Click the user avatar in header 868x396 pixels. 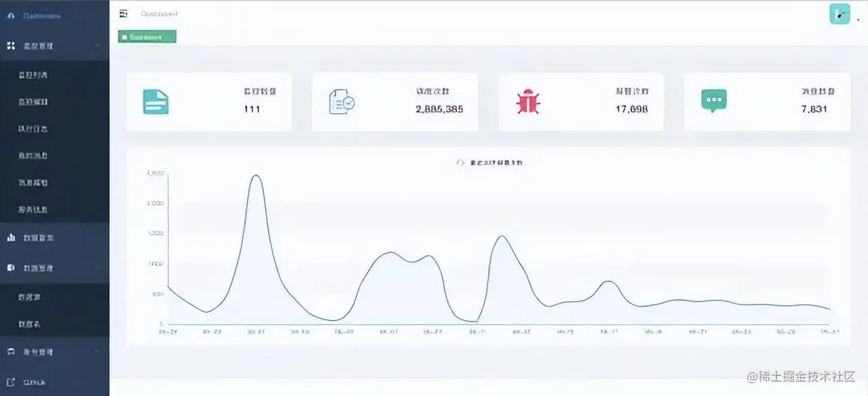tap(840, 14)
